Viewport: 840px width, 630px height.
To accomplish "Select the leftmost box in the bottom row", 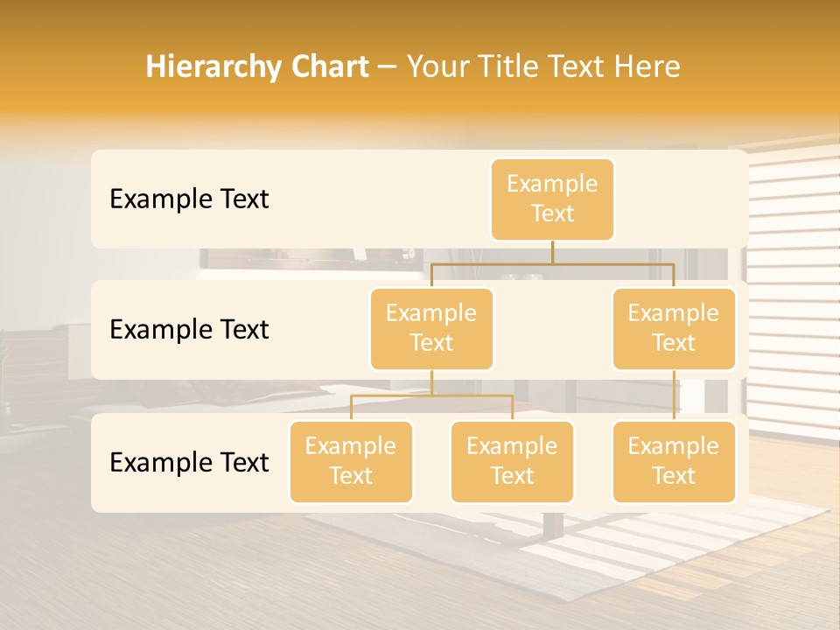I will [351, 461].
